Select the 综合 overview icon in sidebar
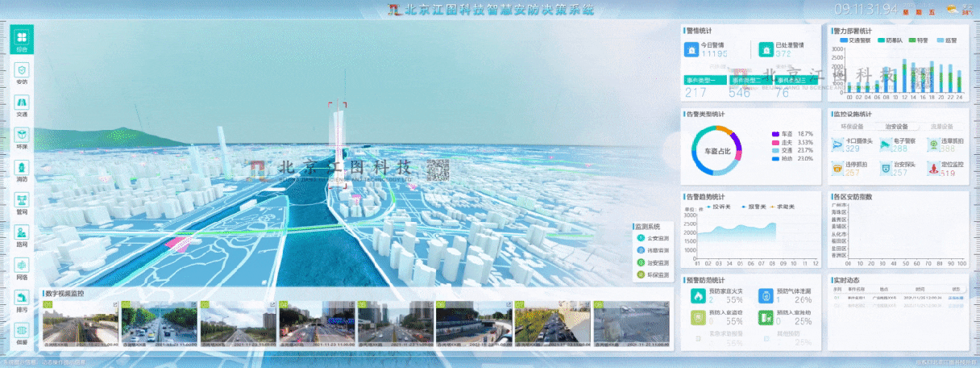980x368 pixels. click(22, 40)
